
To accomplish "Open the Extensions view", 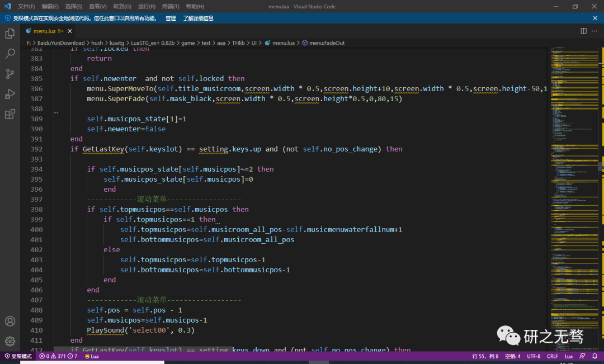I will click(10, 115).
